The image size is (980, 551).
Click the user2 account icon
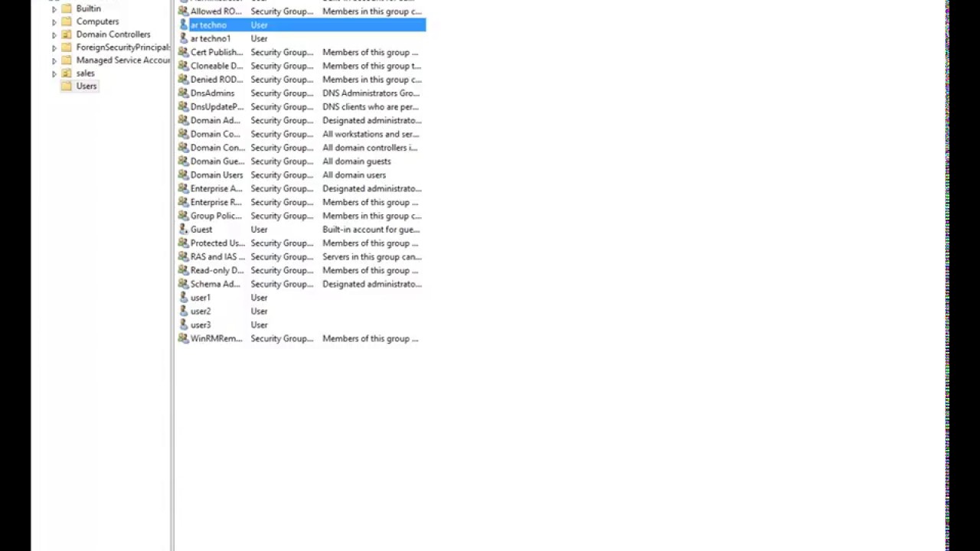183,311
